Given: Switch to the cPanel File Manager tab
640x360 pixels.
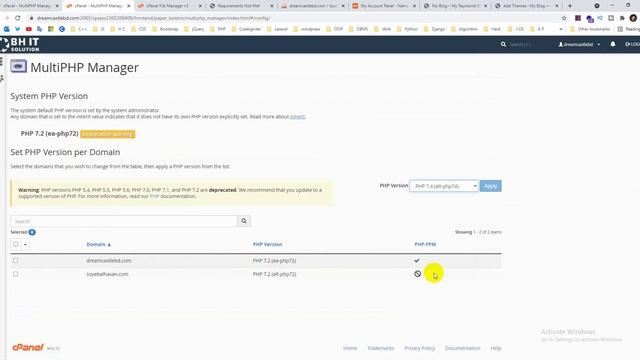Looking at the screenshot, I should (168, 6).
